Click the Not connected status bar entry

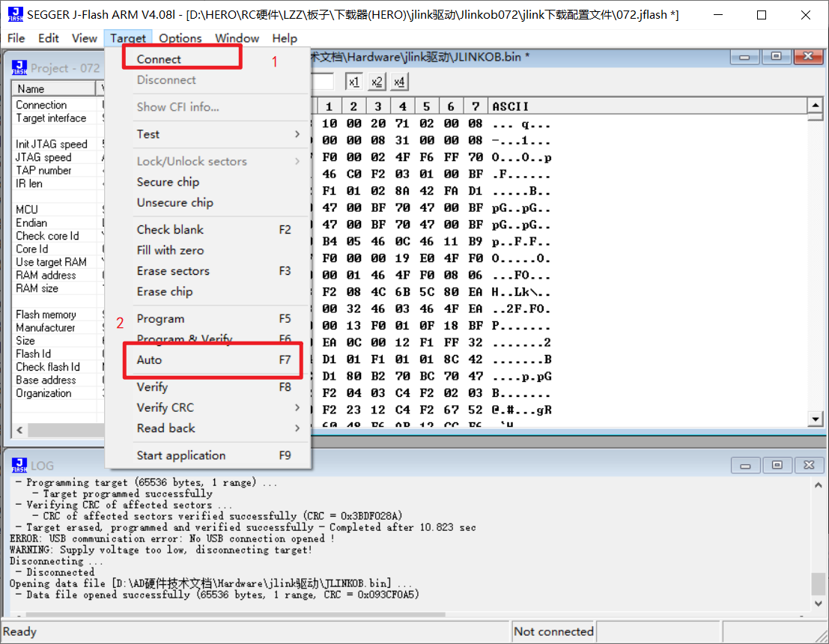(x=553, y=631)
